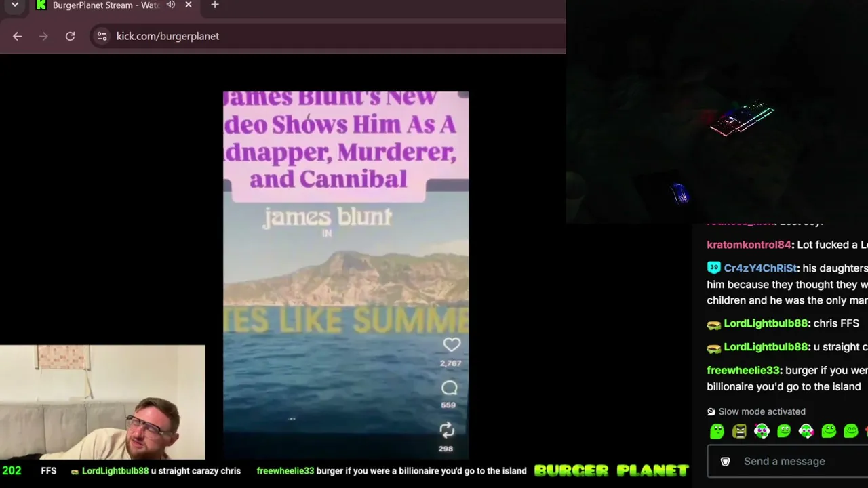Open a new browser tab
Screen dimensions: 868x488
(215, 5)
